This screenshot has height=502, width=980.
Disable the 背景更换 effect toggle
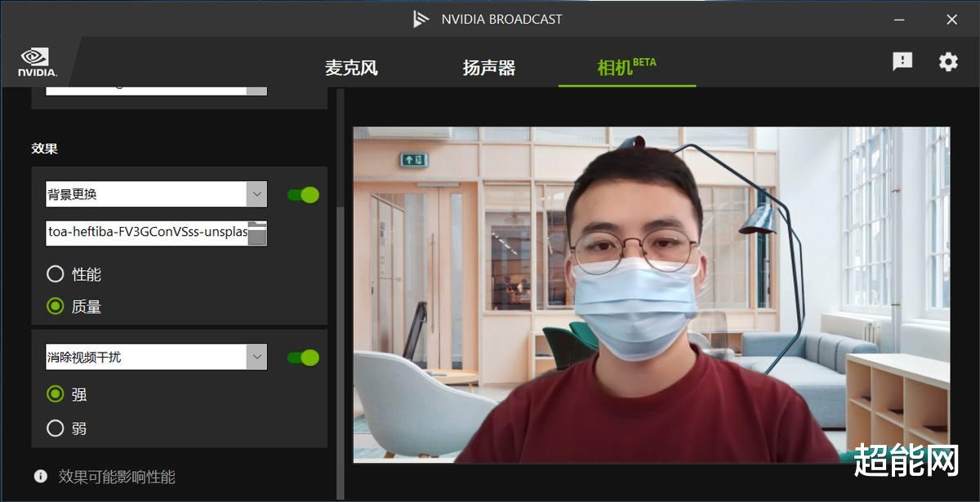302,194
